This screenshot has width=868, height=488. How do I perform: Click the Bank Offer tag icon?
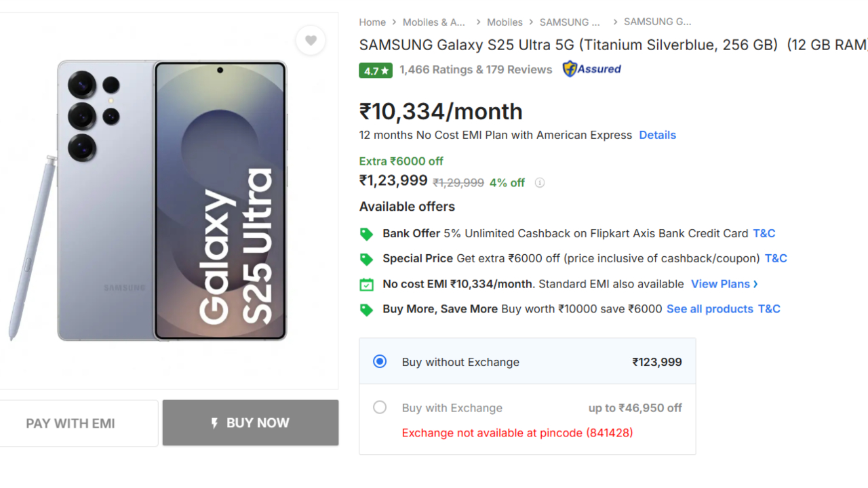366,233
